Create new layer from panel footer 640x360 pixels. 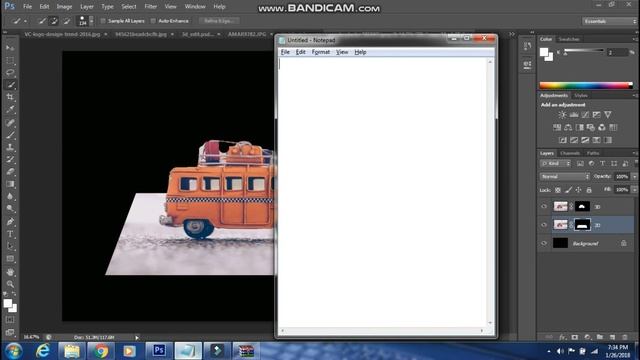pos(612,337)
